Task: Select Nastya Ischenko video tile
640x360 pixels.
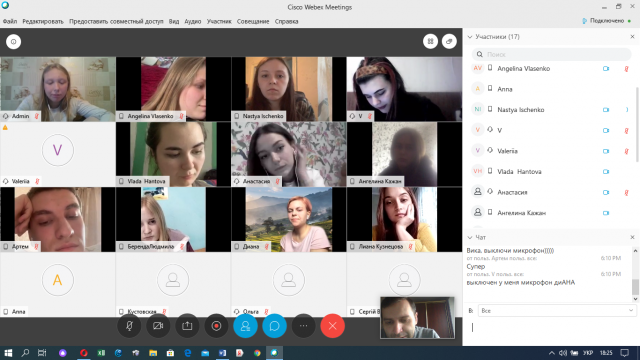Action: pyautogui.click(x=289, y=89)
